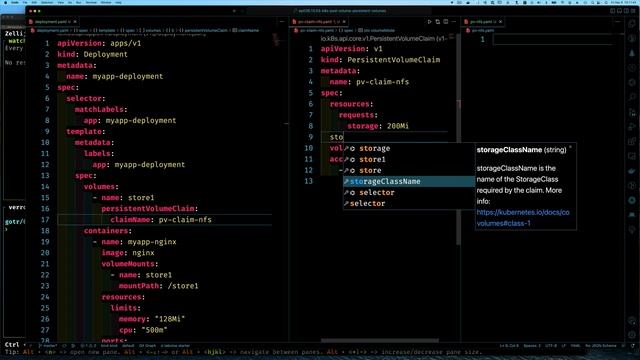Click 'kind: PersistentVolumeClaim' line in middle editor
This screenshot has width=640, height=360.
(x=380, y=60)
